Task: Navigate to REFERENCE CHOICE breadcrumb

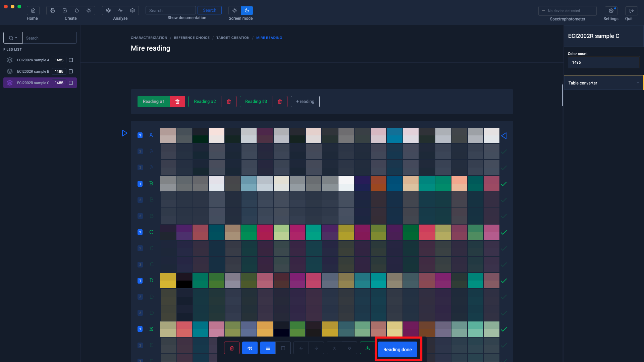Action: click(192, 38)
